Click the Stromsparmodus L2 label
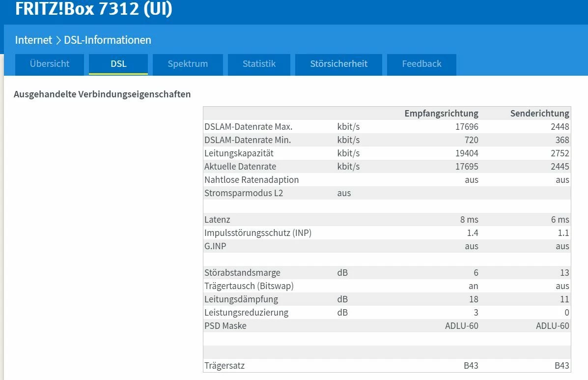The height and width of the screenshot is (380, 588). (243, 193)
